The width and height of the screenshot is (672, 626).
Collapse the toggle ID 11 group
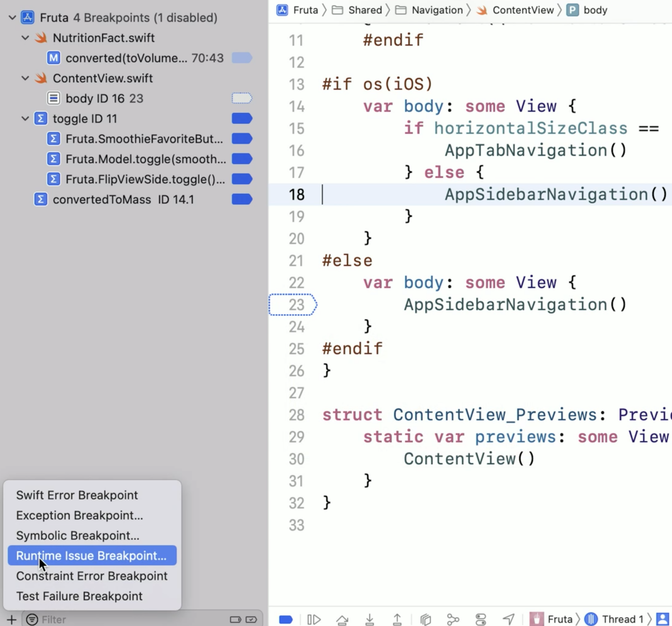click(25, 119)
